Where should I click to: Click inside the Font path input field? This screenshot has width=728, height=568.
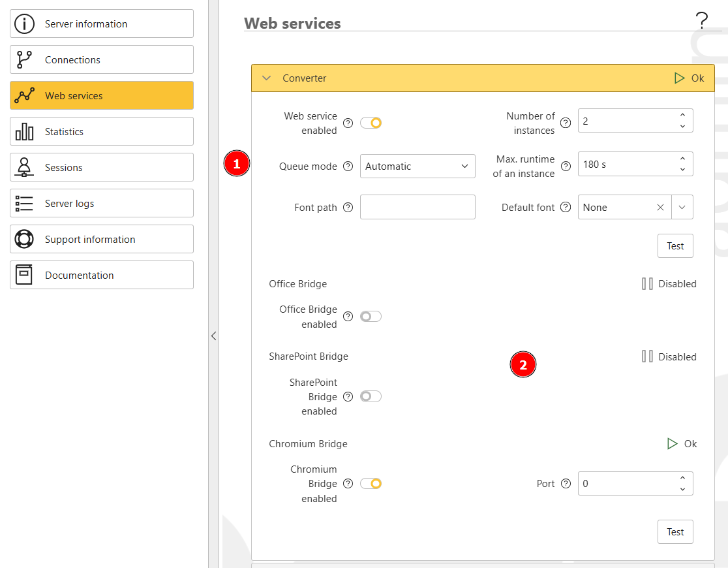[x=417, y=207]
